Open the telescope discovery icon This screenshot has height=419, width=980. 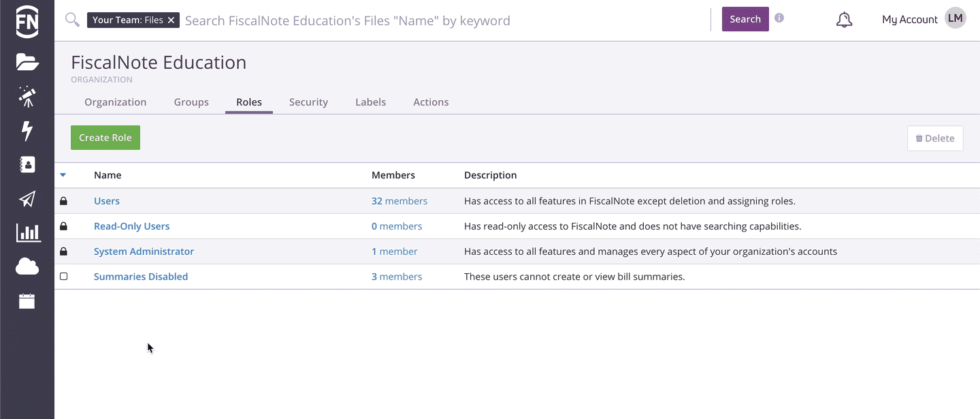27,96
